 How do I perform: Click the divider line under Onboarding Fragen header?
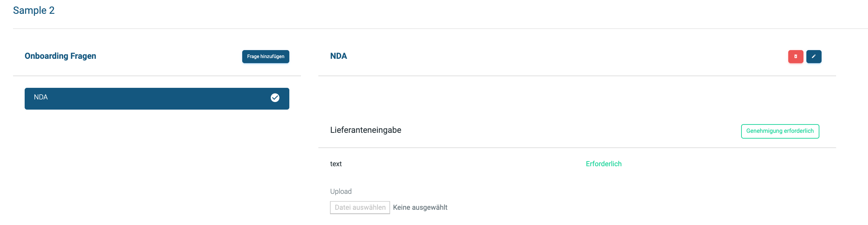coord(157,76)
